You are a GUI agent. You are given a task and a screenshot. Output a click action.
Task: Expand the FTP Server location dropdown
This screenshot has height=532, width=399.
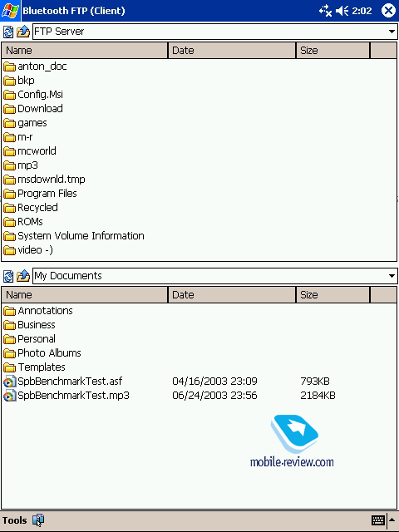[392, 32]
